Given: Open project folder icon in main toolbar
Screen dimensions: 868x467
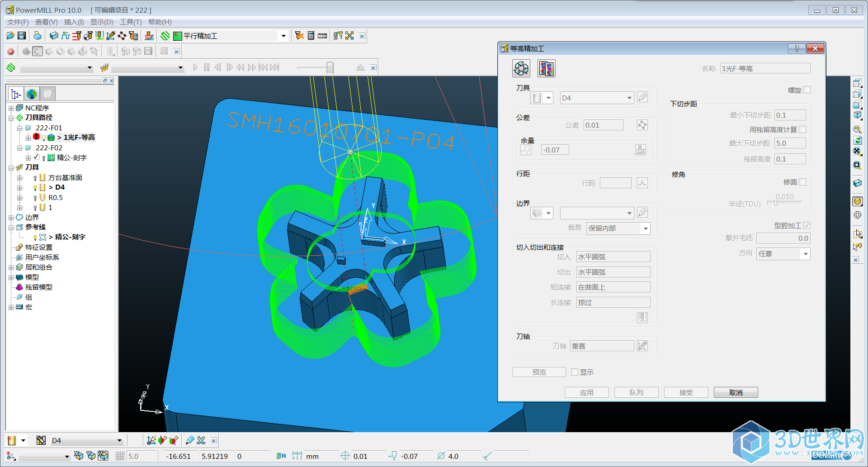Looking at the screenshot, I should coord(10,36).
